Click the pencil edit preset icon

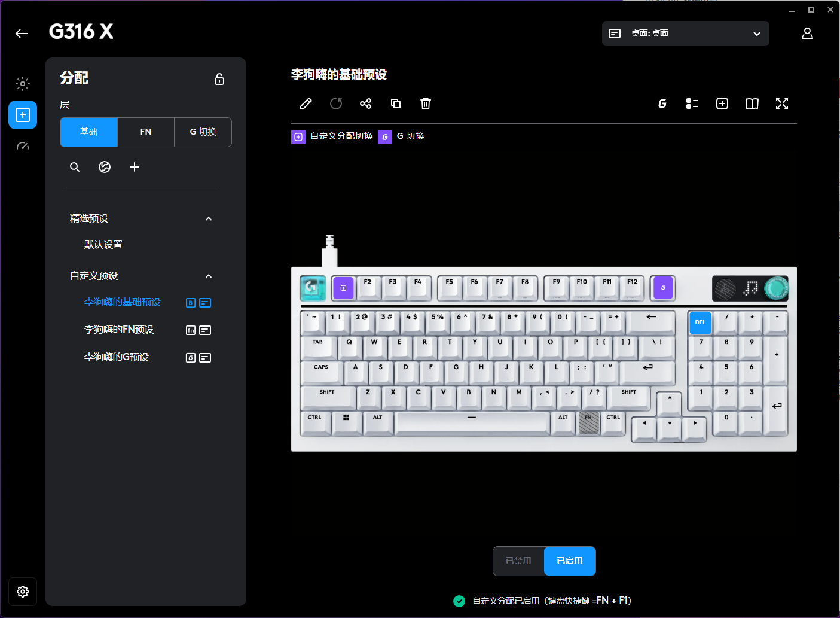coord(306,103)
